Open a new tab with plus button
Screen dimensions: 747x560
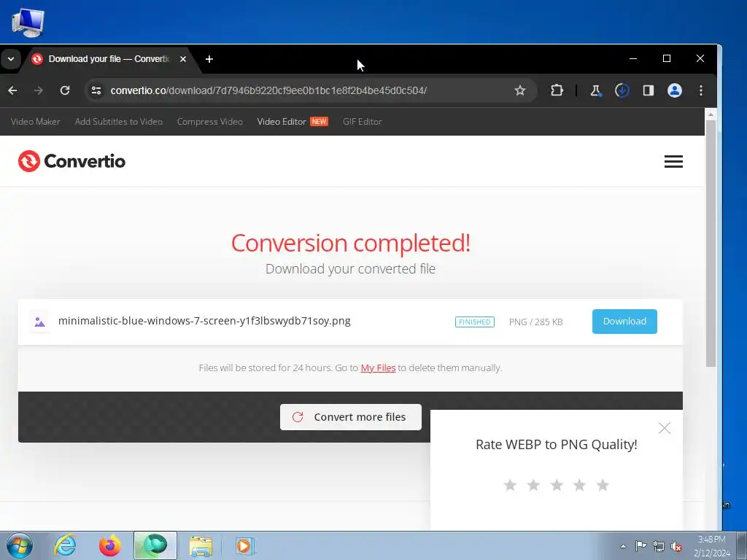[209, 59]
